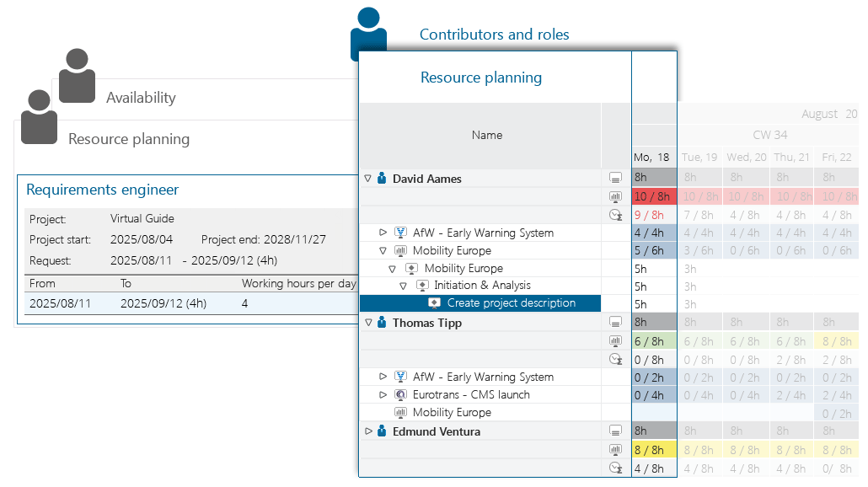868x487 pixels.
Task: Collapse the David Aames resource row
Action: (x=367, y=179)
